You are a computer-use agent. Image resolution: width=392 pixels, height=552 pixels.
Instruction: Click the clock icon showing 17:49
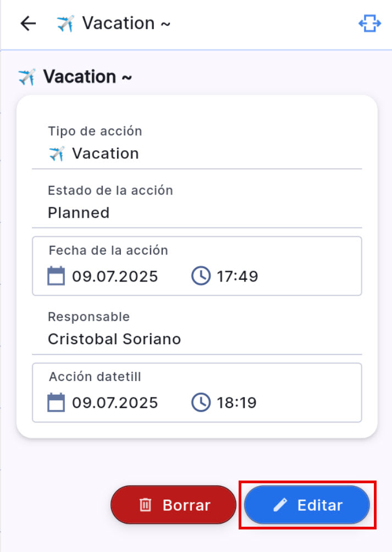tap(201, 276)
